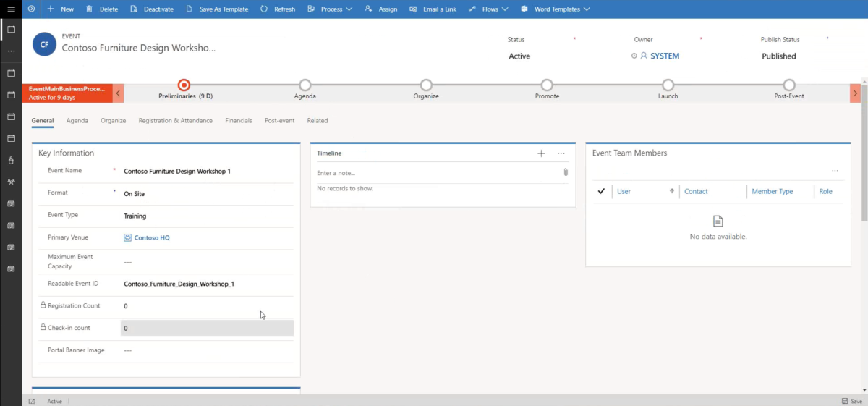The height and width of the screenshot is (406, 868).
Task: Collapse the business process flow left arrow
Action: click(118, 93)
